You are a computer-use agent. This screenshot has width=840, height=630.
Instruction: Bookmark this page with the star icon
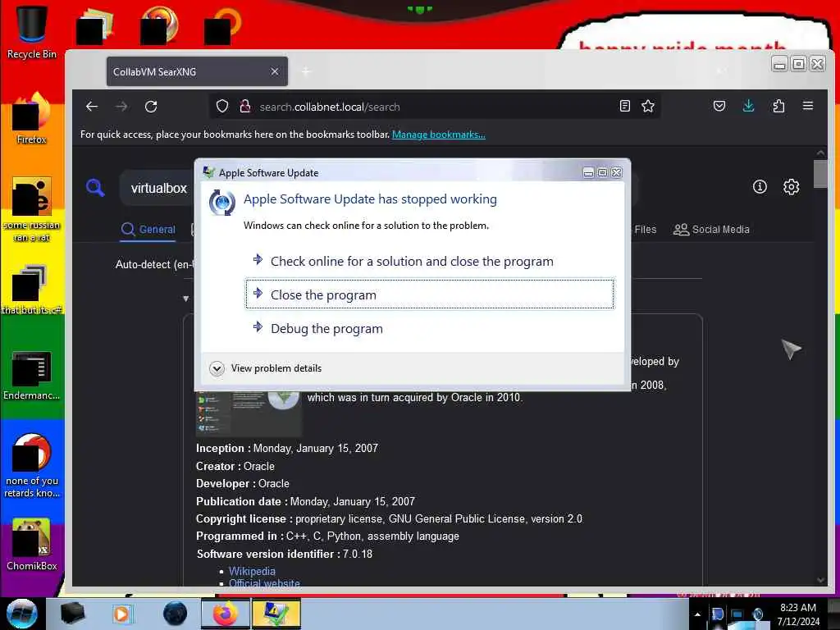coord(648,106)
